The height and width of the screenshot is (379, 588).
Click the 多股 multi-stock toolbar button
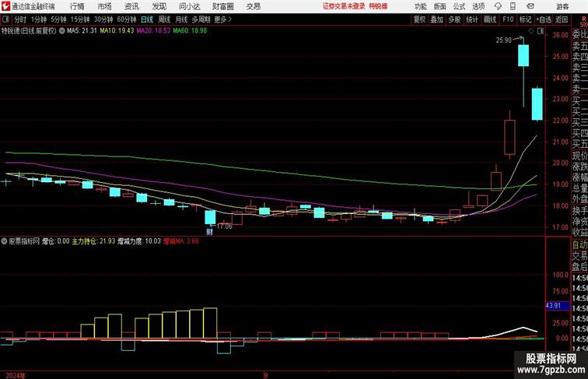pos(454,19)
